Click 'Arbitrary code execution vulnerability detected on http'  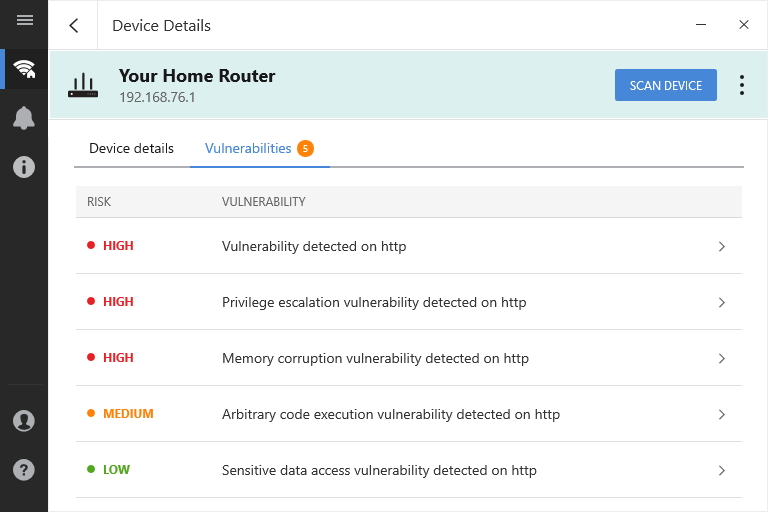pos(391,414)
